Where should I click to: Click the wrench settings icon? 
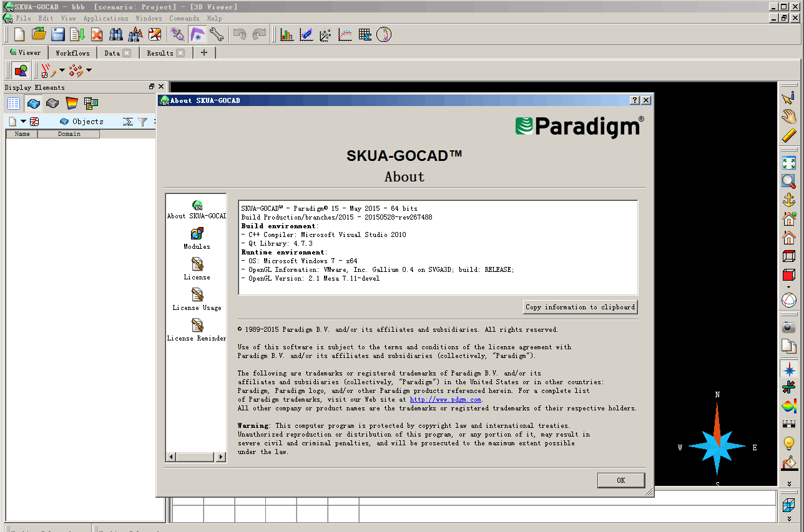tap(216, 34)
